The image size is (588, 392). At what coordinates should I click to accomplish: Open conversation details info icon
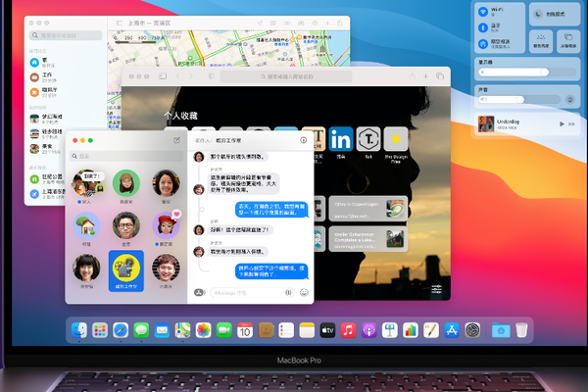304,140
